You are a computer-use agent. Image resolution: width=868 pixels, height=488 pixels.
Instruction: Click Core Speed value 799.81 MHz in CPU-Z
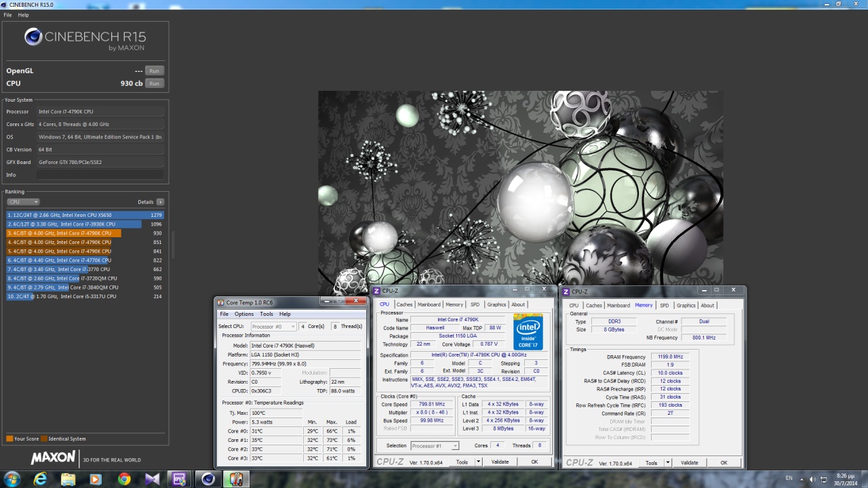432,404
